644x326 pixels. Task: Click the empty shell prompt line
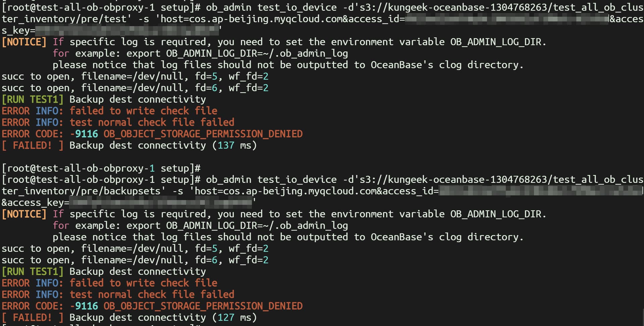coord(101,168)
